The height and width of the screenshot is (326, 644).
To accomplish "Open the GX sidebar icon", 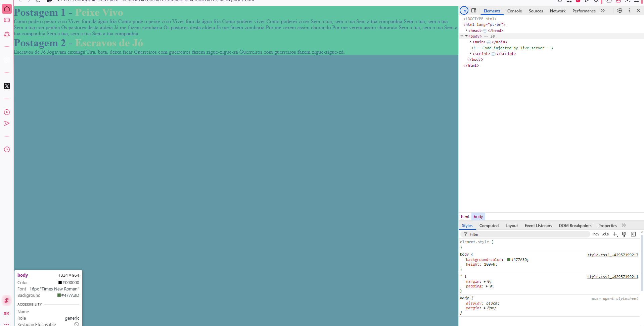I will click(7, 313).
